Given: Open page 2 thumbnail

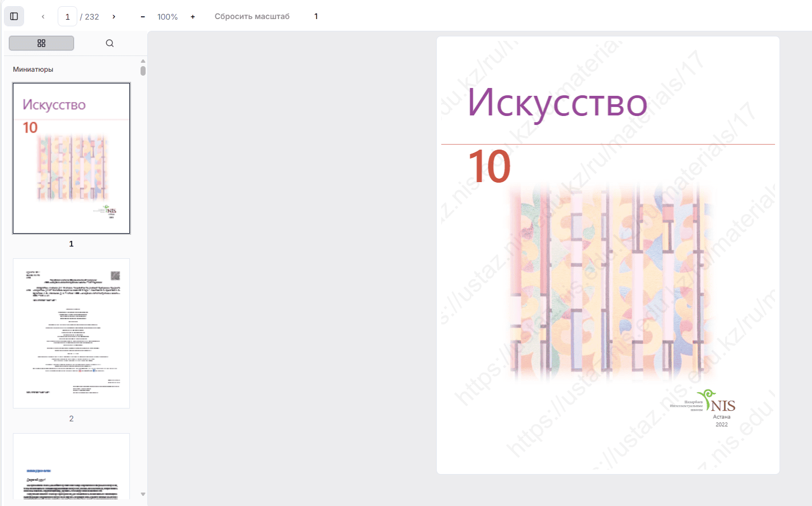Looking at the screenshot, I should (71, 333).
